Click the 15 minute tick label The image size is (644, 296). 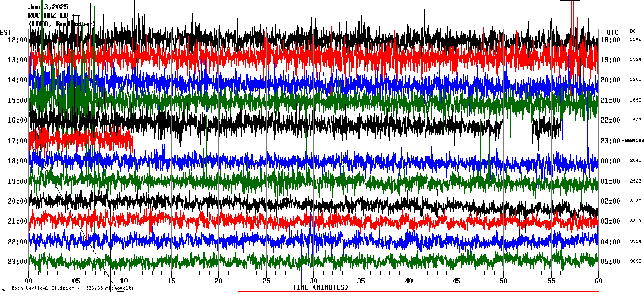172,281
